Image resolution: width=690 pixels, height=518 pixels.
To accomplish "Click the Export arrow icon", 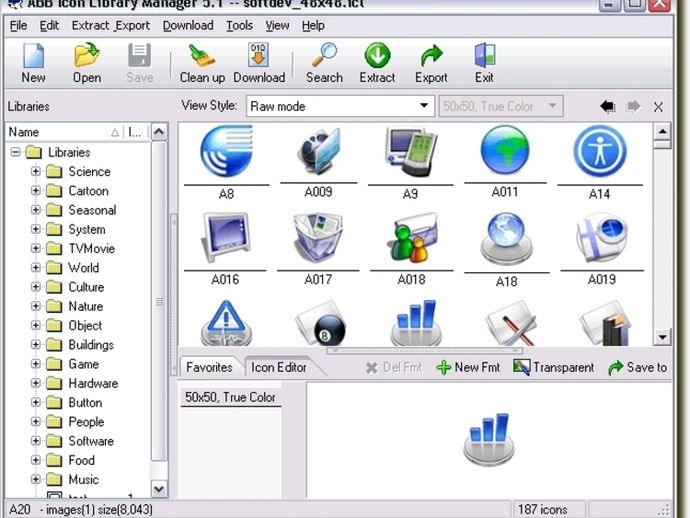I will click(x=431, y=63).
